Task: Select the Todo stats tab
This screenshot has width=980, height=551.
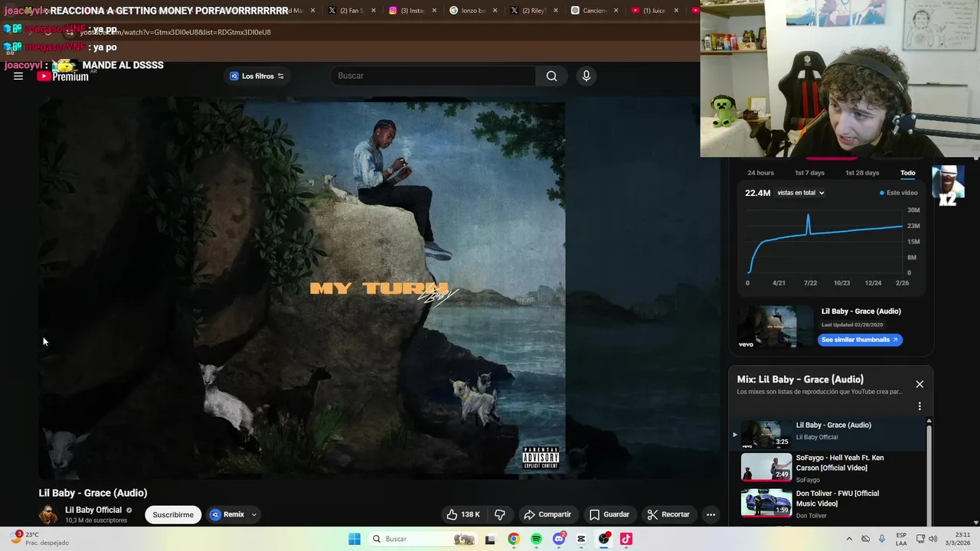Action: coord(907,173)
